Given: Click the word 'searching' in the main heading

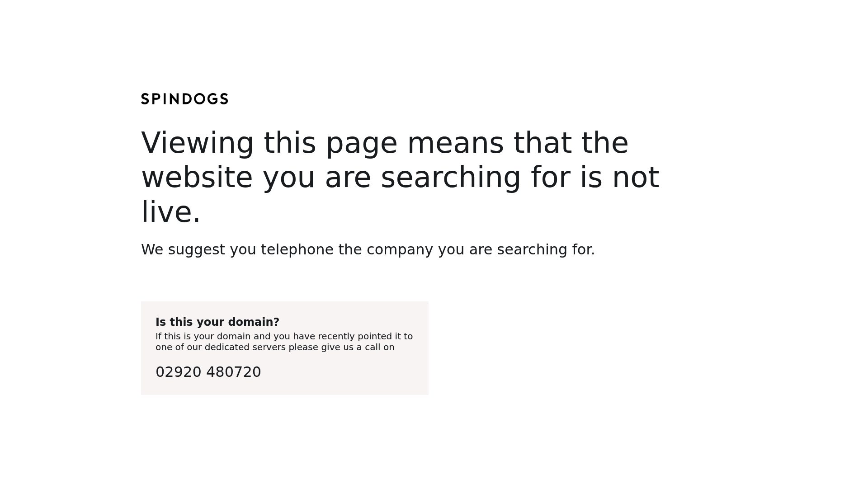Looking at the screenshot, I should [451, 178].
